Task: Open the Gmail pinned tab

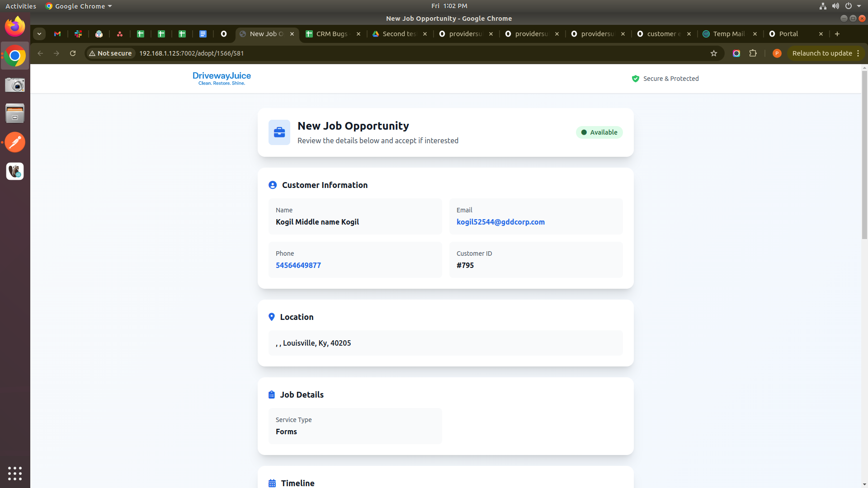Action: [57, 34]
